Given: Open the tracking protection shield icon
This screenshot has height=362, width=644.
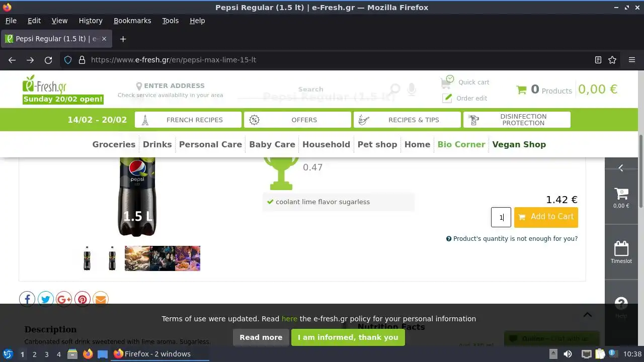Looking at the screenshot, I should click(68, 60).
